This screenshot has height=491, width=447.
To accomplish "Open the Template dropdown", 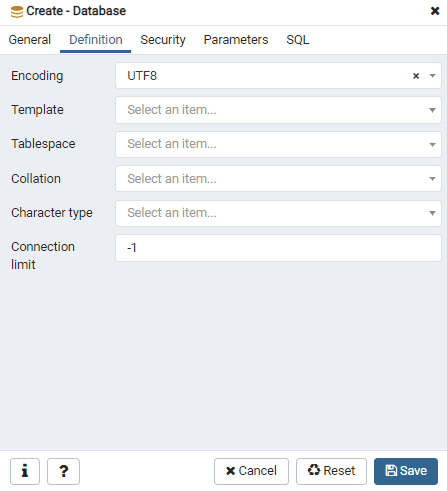I will [278, 110].
